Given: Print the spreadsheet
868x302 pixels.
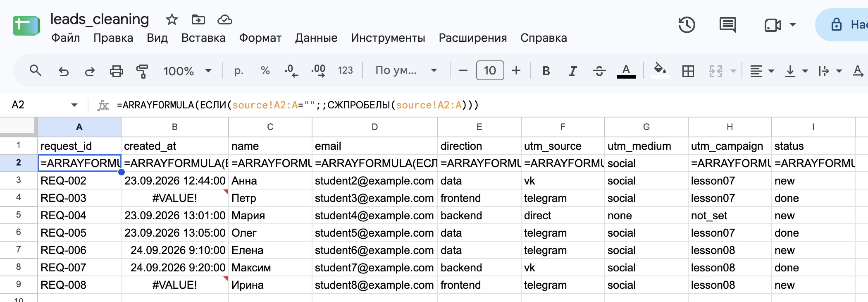Looking at the screenshot, I should (x=116, y=71).
